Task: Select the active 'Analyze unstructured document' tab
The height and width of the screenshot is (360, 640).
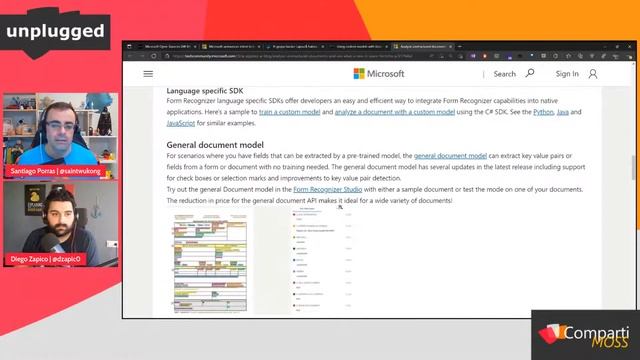Action: click(x=423, y=47)
